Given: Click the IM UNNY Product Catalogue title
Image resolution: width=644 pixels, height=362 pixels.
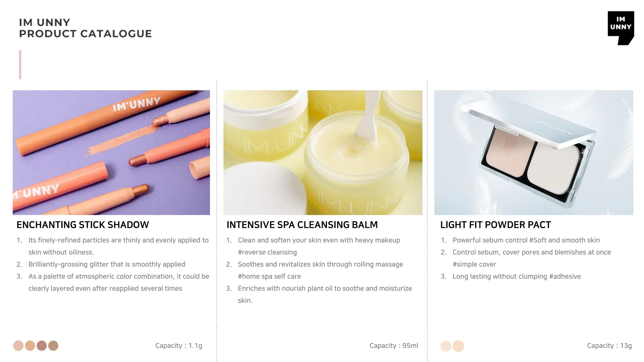Looking at the screenshot, I should pos(85,28).
